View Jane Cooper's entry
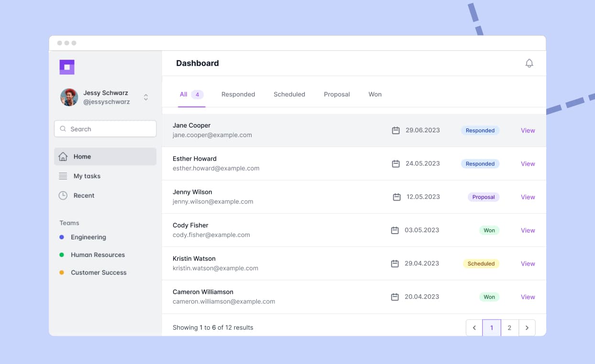595x364 pixels. coord(528,130)
